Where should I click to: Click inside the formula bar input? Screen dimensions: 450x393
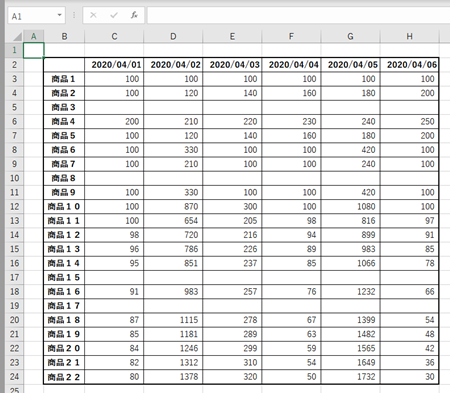click(x=298, y=15)
